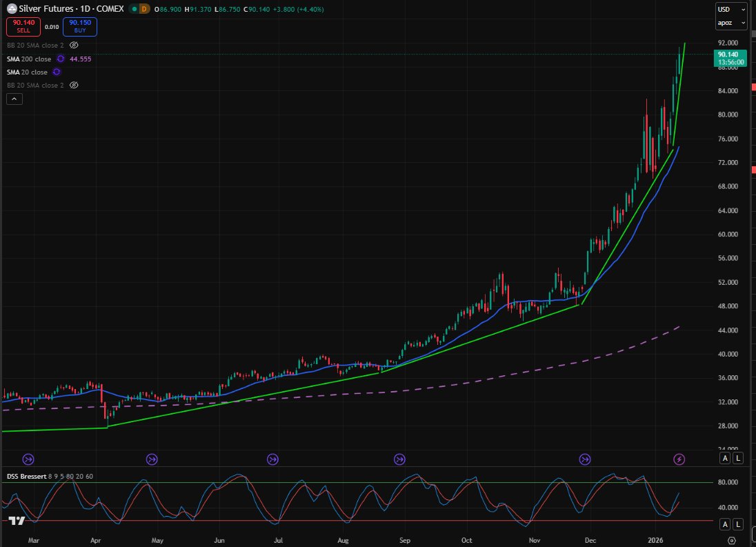Open the apoz unit dropdown
This screenshot has width=756, height=547.
click(730, 23)
